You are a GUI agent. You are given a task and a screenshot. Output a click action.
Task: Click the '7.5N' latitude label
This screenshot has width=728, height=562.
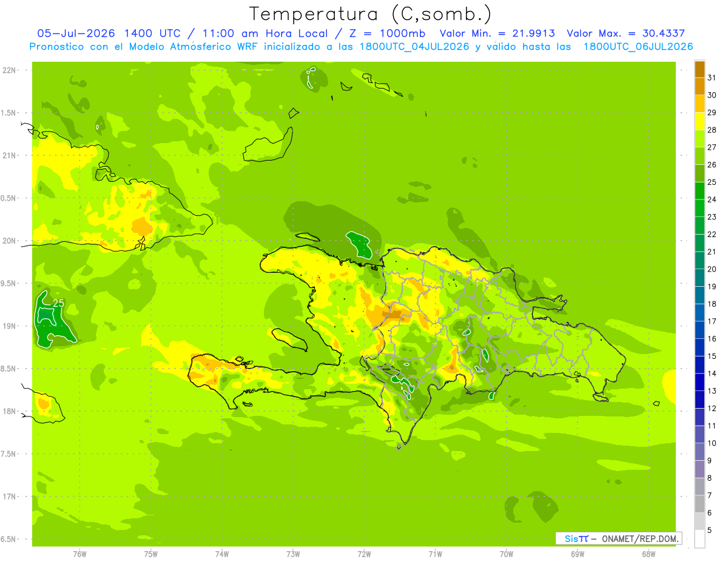click(9, 454)
